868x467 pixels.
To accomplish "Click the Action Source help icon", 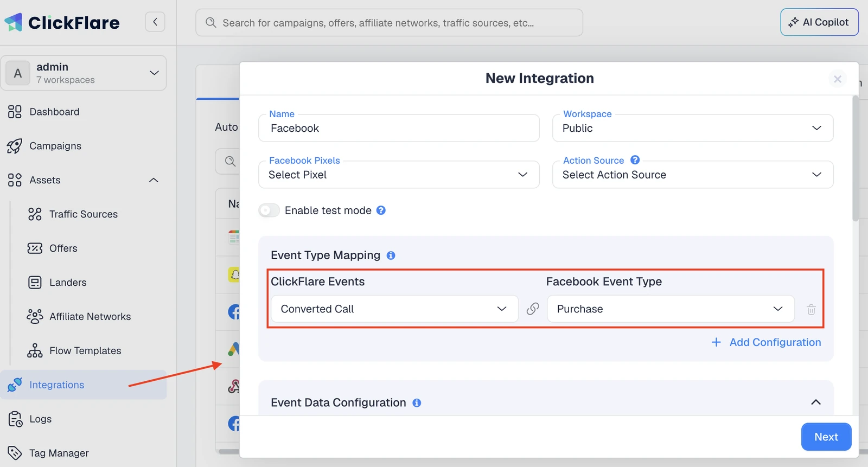I will point(635,160).
